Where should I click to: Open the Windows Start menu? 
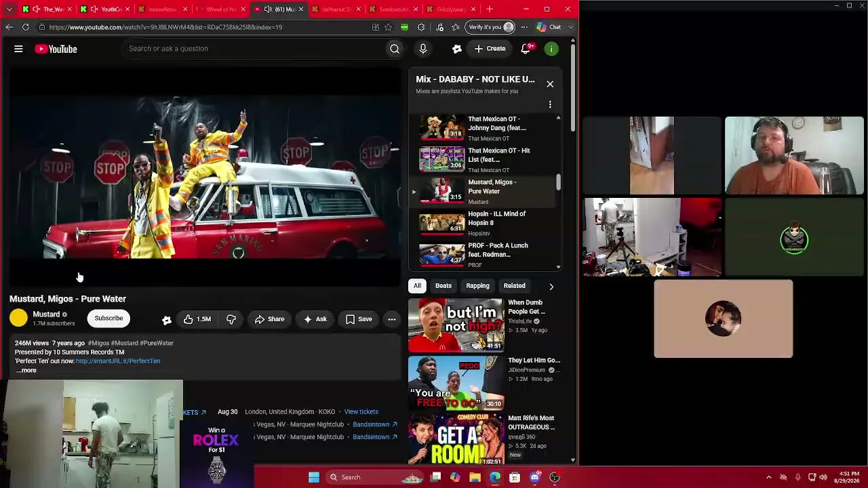(314, 477)
